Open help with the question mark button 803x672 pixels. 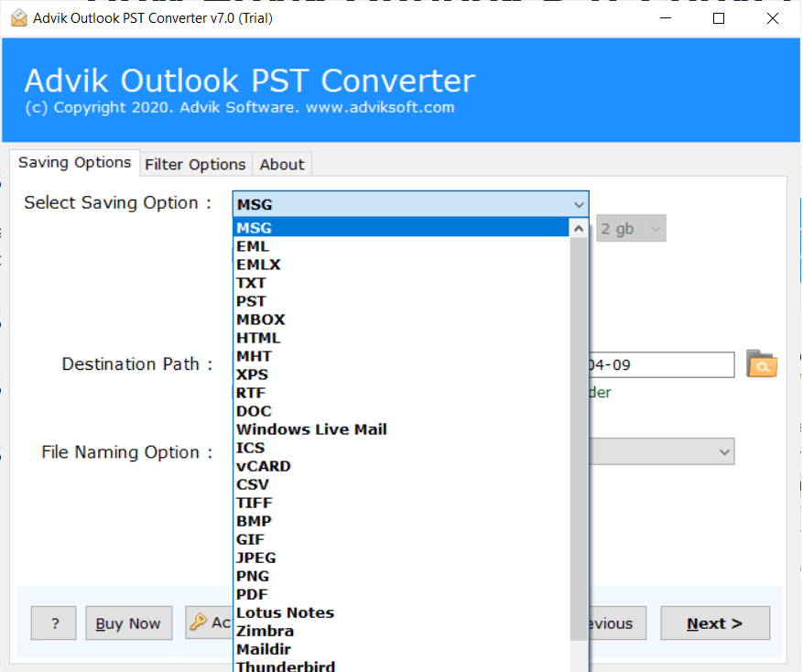pyautogui.click(x=53, y=623)
